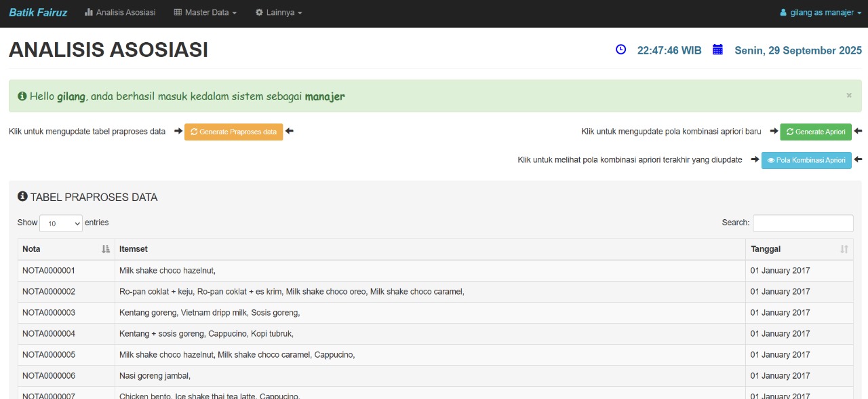Image resolution: width=868 pixels, height=399 pixels.
Task: Click the Batik Fairuz brand link
Action: (38, 13)
